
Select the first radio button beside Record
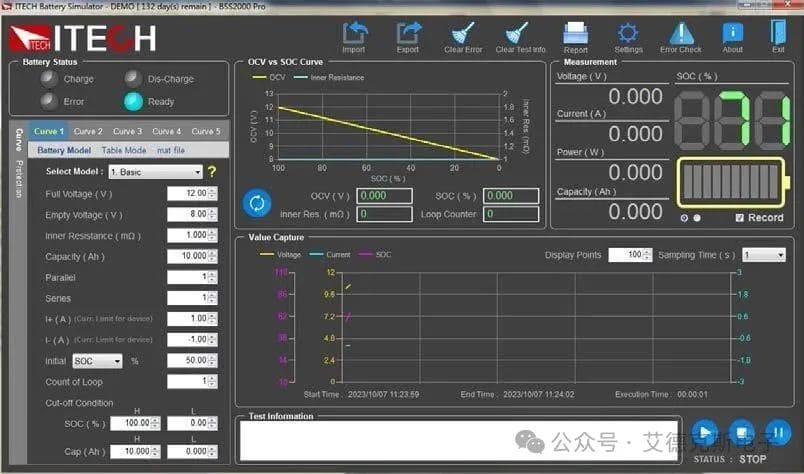point(684,217)
